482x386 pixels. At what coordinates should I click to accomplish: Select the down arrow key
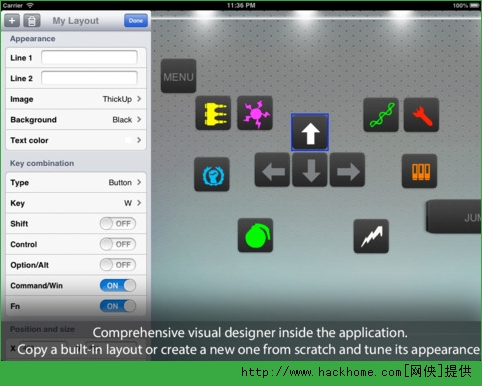point(310,170)
